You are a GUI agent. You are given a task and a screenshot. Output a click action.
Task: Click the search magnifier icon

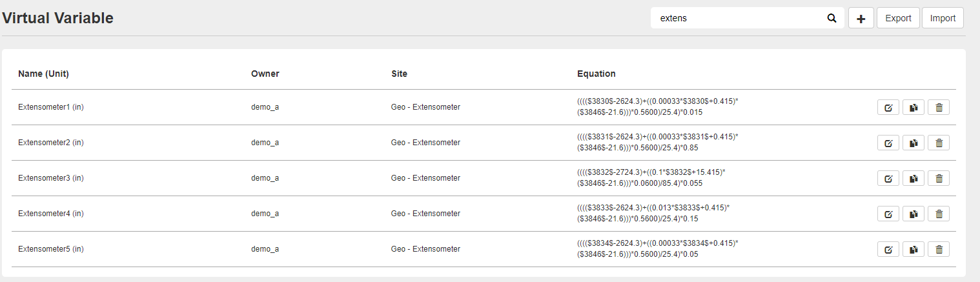point(832,18)
